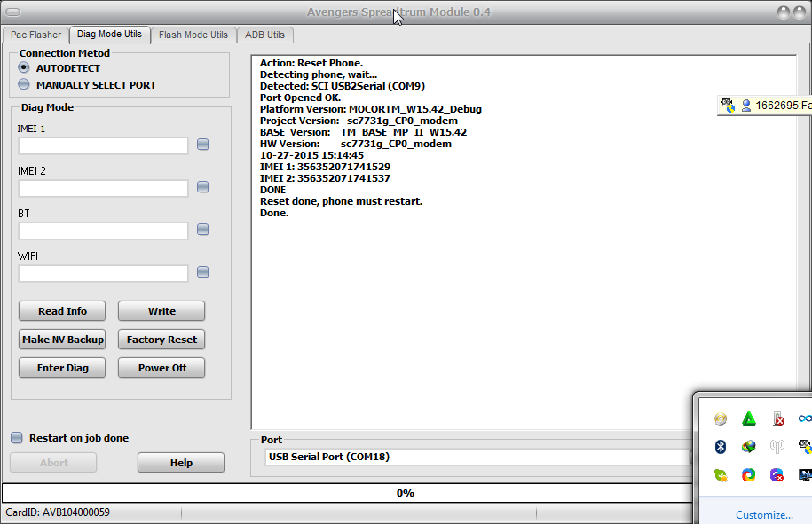Click log line 'IMEI 1: 356352071741529'
The width and height of the screenshot is (812, 524).
click(325, 167)
